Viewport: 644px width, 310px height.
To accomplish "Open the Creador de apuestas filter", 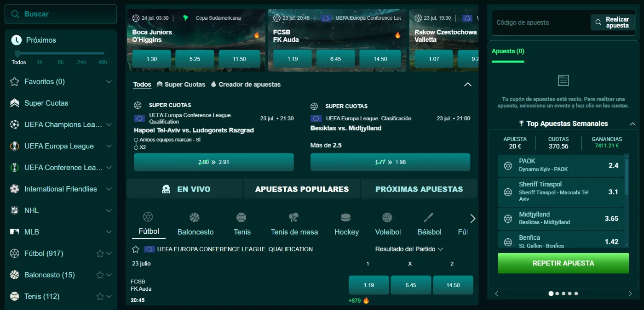I will click(x=246, y=85).
